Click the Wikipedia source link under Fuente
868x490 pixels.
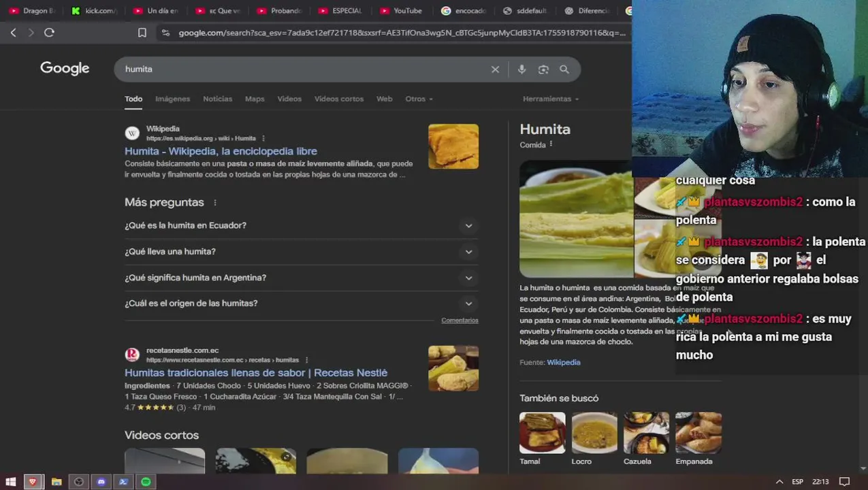coord(564,363)
